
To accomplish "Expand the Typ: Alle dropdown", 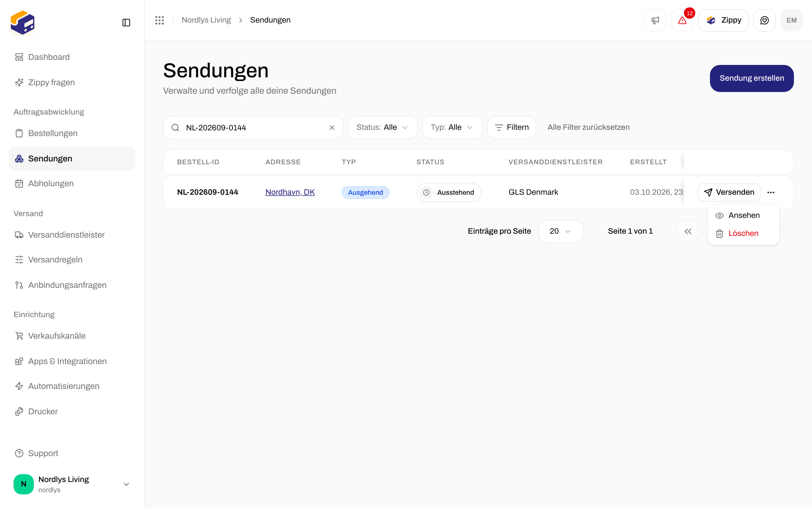I will (452, 128).
